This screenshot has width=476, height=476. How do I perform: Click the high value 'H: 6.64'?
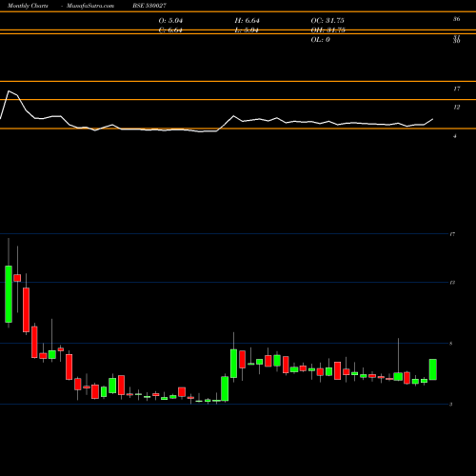point(248,21)
